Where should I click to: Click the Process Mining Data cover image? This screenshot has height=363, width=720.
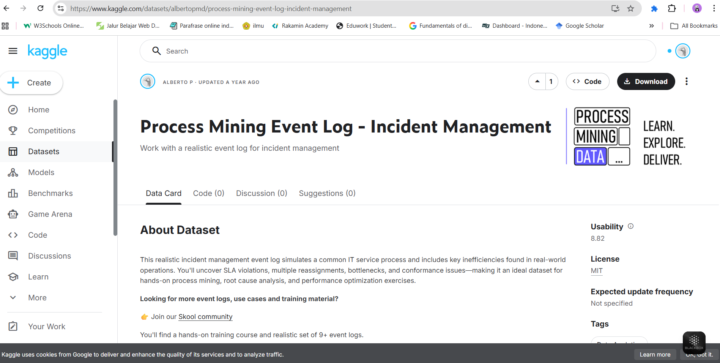[627, 136]
